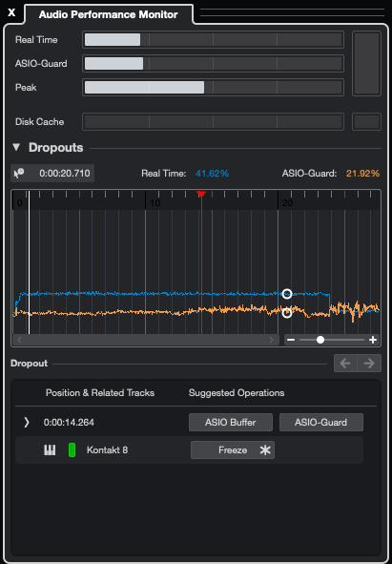Zoom out graph with minus icon
This screenshot has width=392, height=564.
[291, 340]
